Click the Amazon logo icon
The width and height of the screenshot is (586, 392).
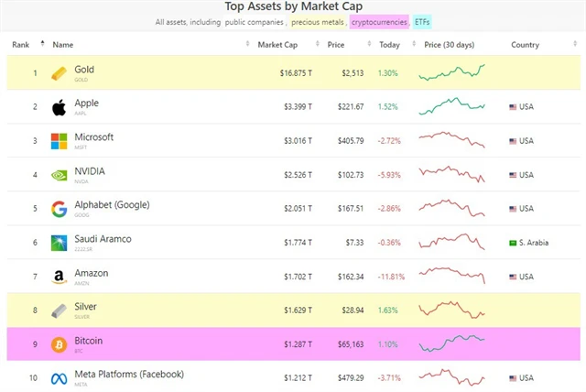point(59,277)
